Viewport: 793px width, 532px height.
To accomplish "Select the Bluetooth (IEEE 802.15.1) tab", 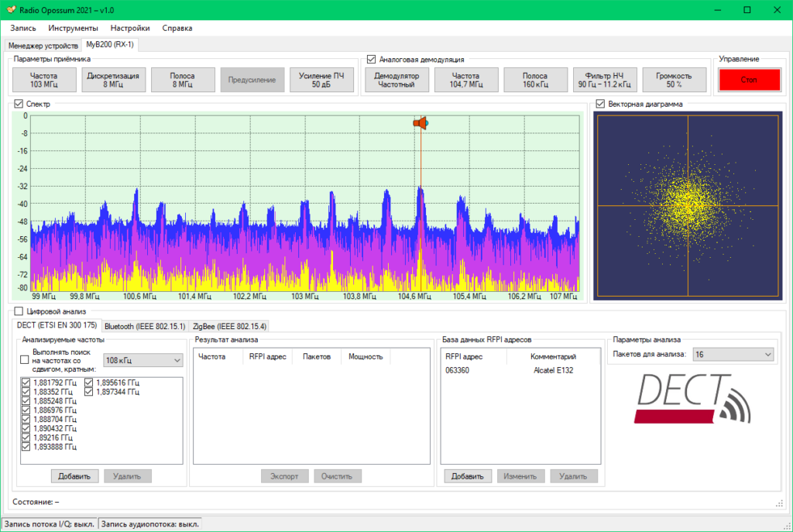I will pos(145,326).
